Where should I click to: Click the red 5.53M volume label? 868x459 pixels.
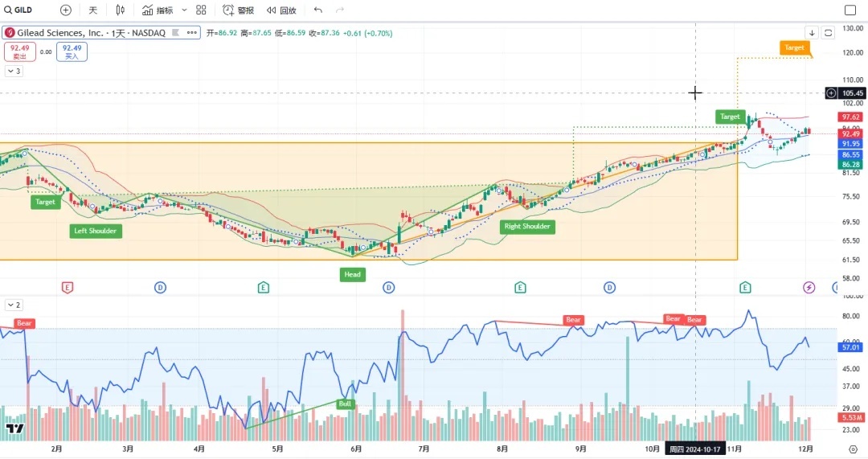tap(851, 417)
